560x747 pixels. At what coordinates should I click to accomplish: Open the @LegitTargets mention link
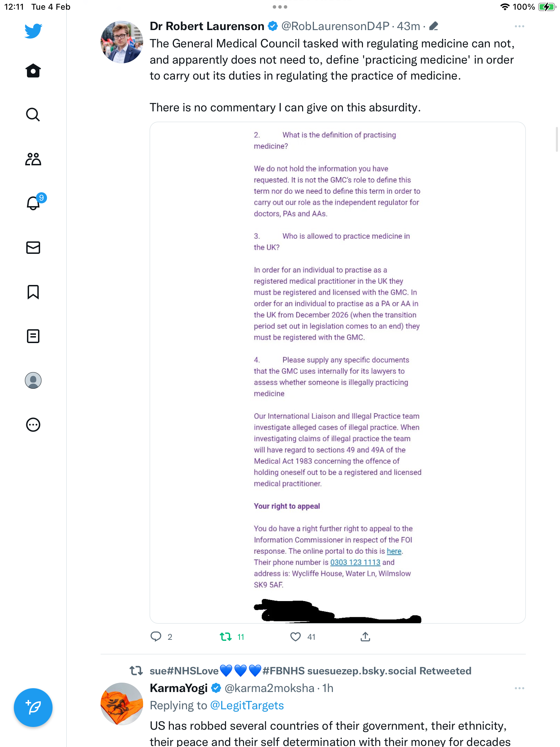[247, 705]
